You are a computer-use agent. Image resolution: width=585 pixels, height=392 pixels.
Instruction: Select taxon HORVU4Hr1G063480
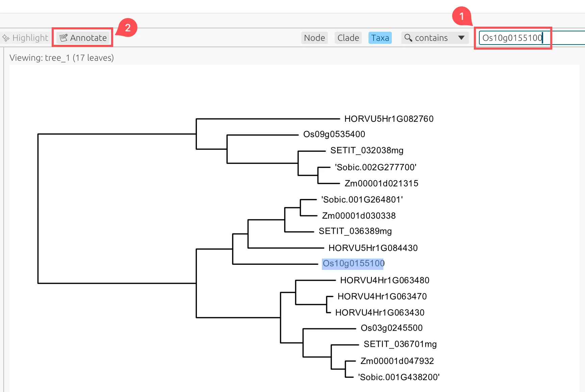coord(385,280)
